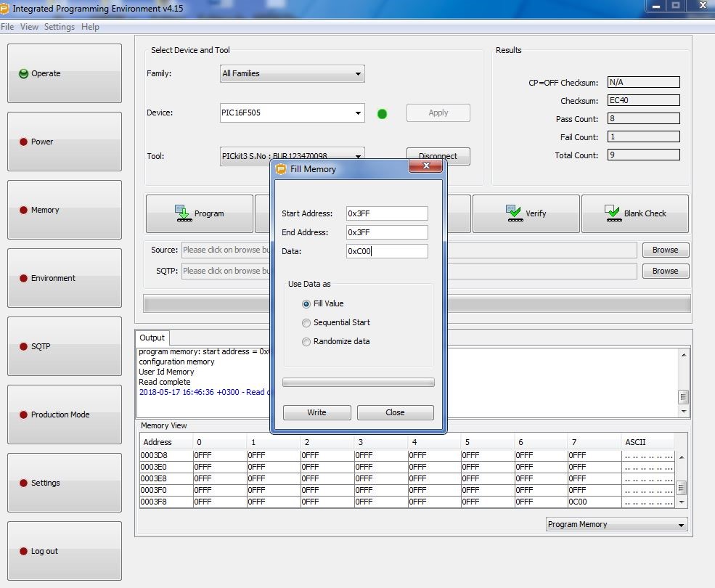Select the Output tab

point(152,338)
